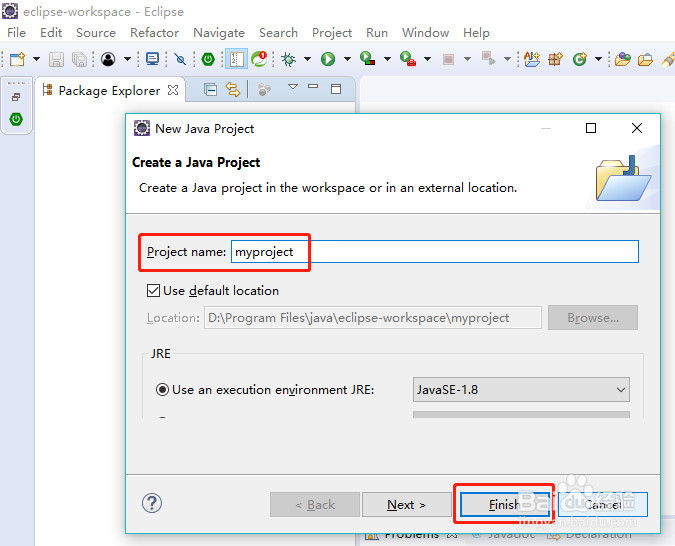Open the Project menu
675x546 pixels.
(332, 33)
